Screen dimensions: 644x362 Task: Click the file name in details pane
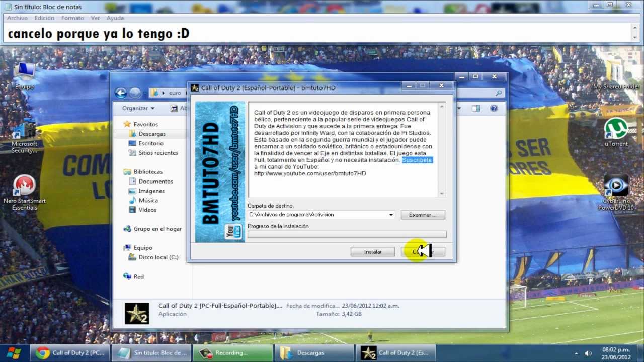pyautogui.click(x=220, y=306)
